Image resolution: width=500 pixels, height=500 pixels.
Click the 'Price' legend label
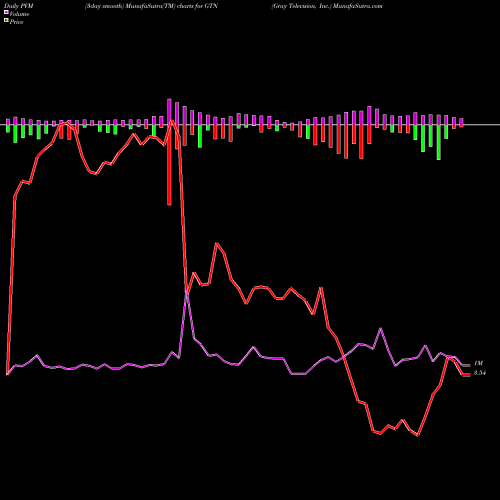(16, 22)
